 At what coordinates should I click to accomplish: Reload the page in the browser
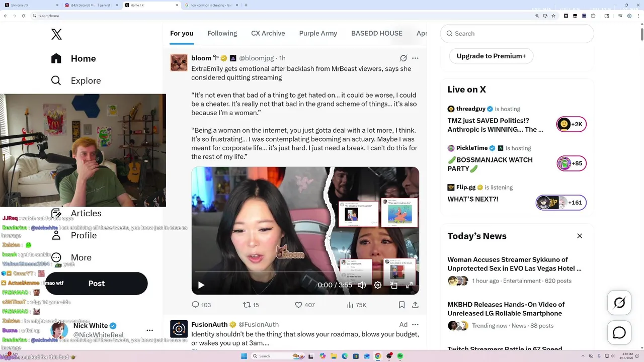point(23,16)
